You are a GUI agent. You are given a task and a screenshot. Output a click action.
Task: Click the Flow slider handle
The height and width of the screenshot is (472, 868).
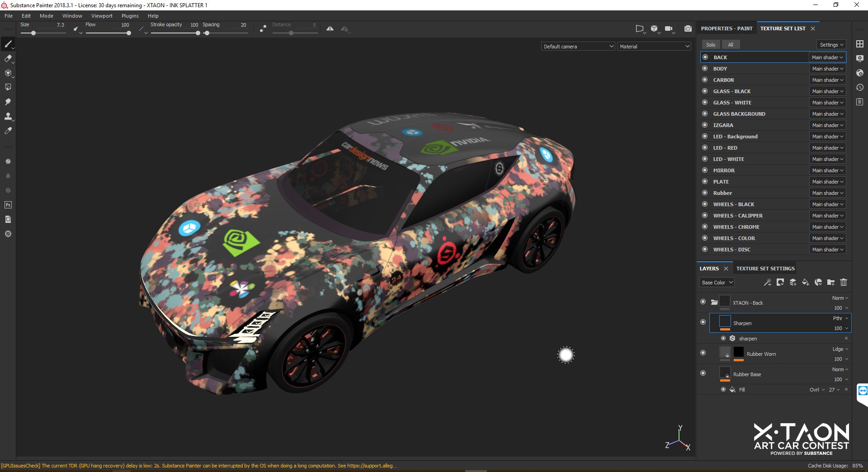coord(129,33)
